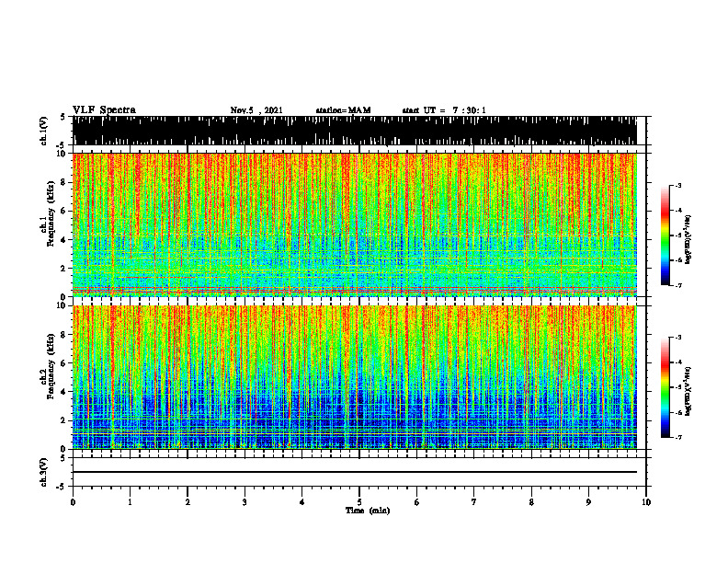The height and width of the screenshot is (563, 728).
Task: Click the "Time (min)" axis label
Action: point(368,511)
